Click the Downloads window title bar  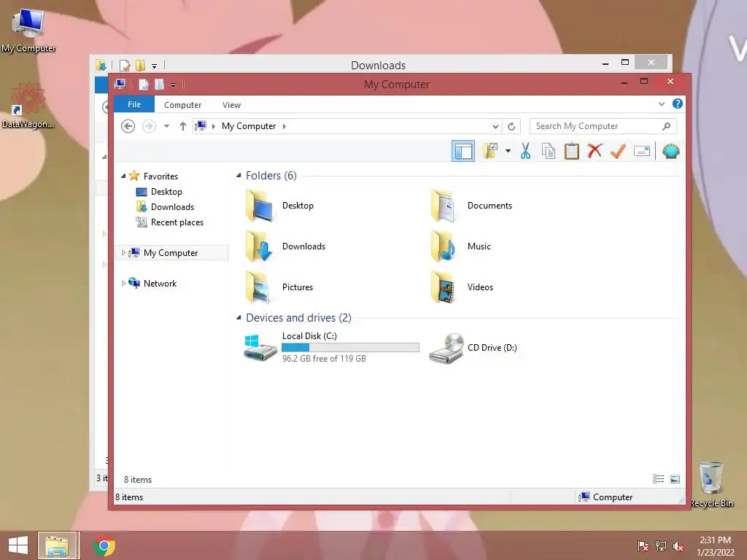pos(379,65)
